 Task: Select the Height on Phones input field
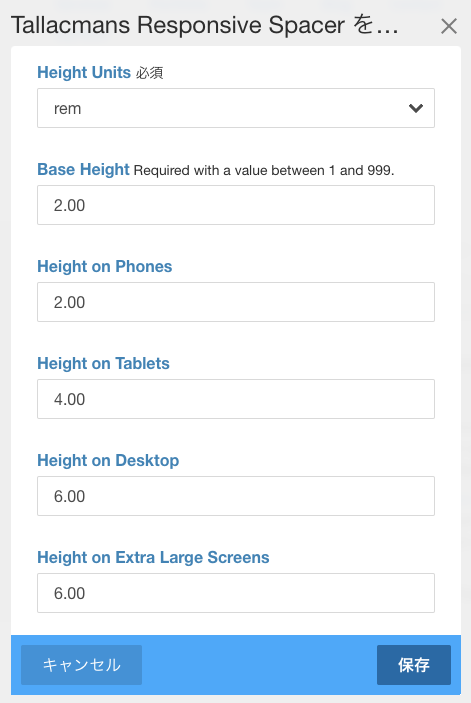click(236, 302)
